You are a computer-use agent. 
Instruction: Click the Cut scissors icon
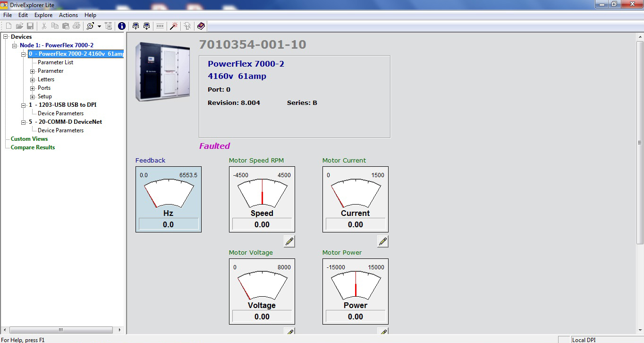(44, 26)
